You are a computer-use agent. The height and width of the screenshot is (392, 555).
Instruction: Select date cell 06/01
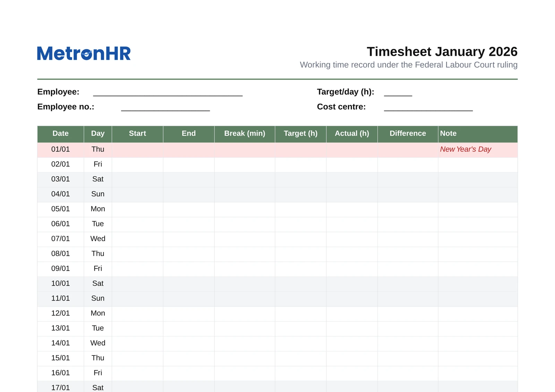(61, 224)
